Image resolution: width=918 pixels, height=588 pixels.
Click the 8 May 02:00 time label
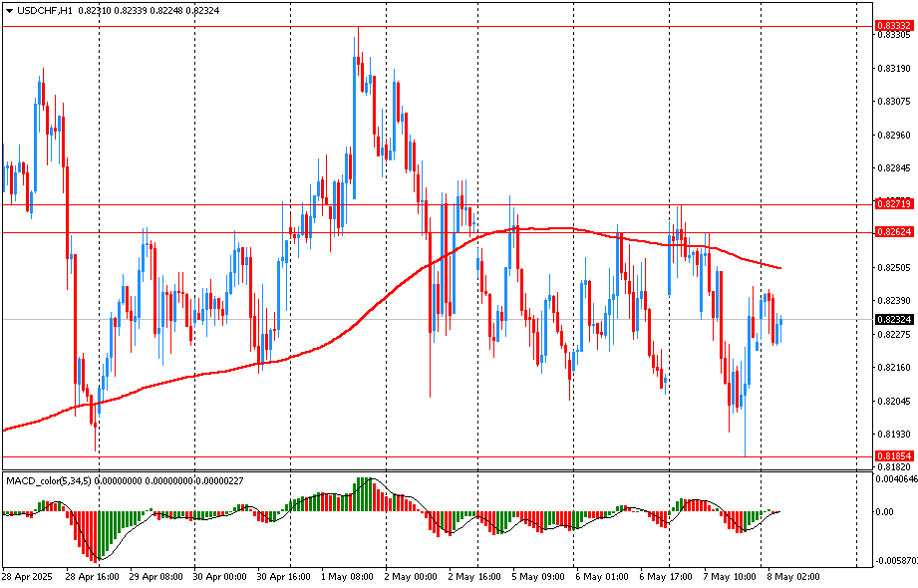click(793, 576)
